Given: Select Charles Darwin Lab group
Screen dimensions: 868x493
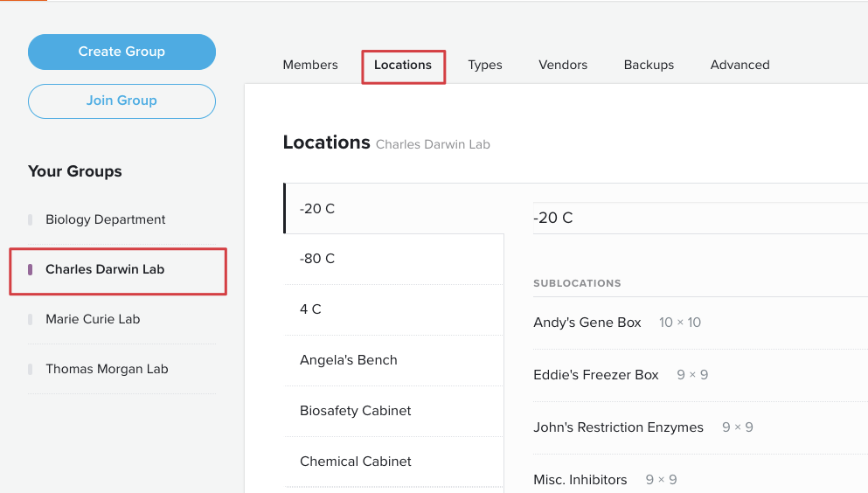Looking at the screenshot, I should click(118, 271).
